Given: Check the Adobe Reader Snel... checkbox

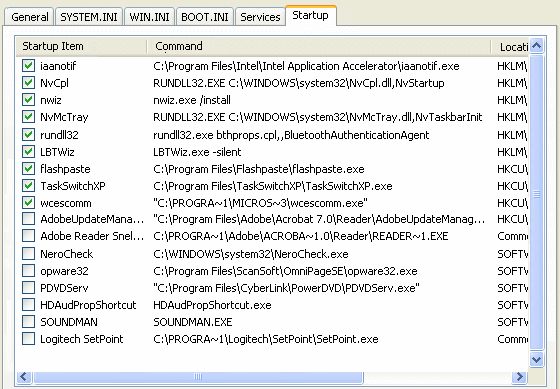Looking at the screenshot, I should pos(28,236).
